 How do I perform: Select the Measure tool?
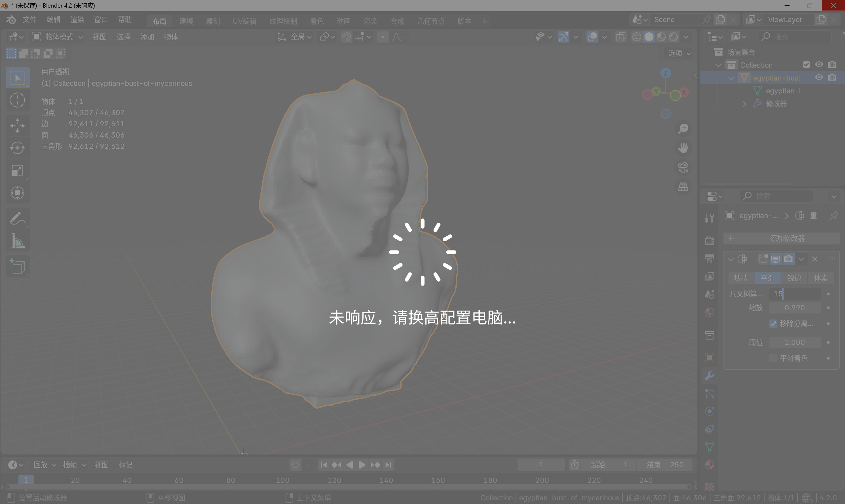(x=17, y=241)
